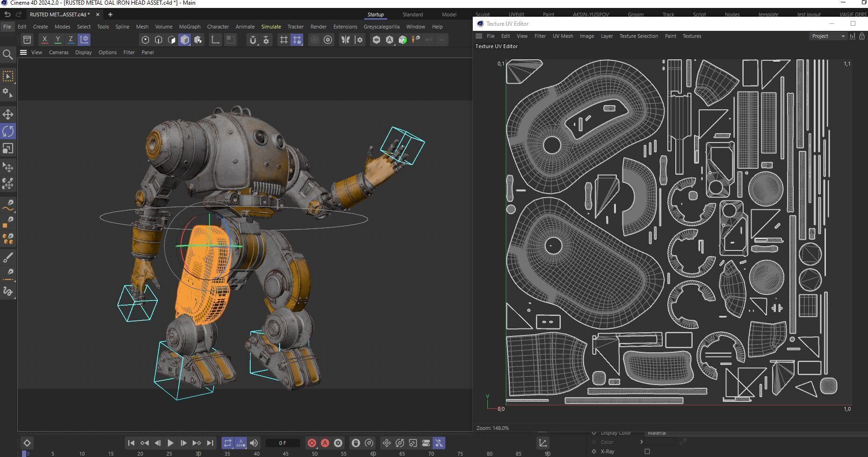Toggle sound speaker in timeline

[254, 443]
